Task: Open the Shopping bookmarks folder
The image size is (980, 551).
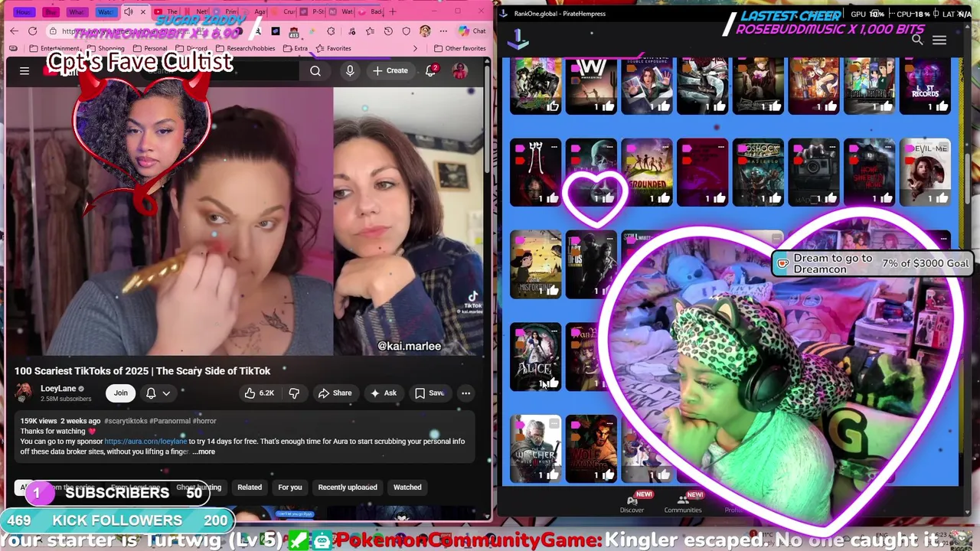Action: [105, 48]
